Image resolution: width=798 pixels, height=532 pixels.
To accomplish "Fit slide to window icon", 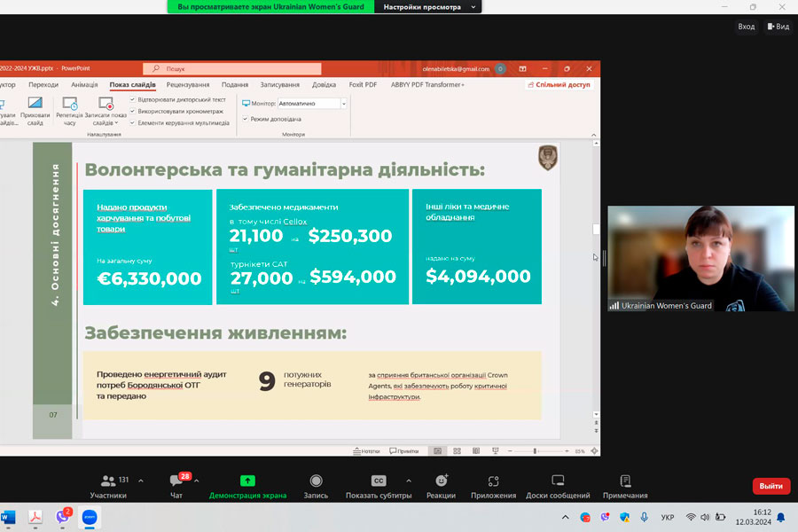I will pos(594,451).
